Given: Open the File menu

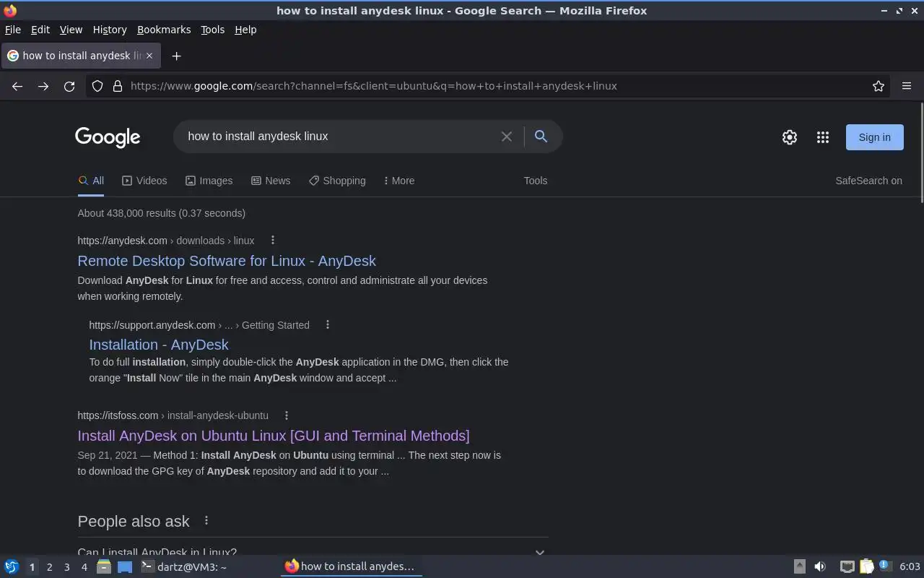Looking at the screenshot, I should pyautogui.click(x=13, y=30).
